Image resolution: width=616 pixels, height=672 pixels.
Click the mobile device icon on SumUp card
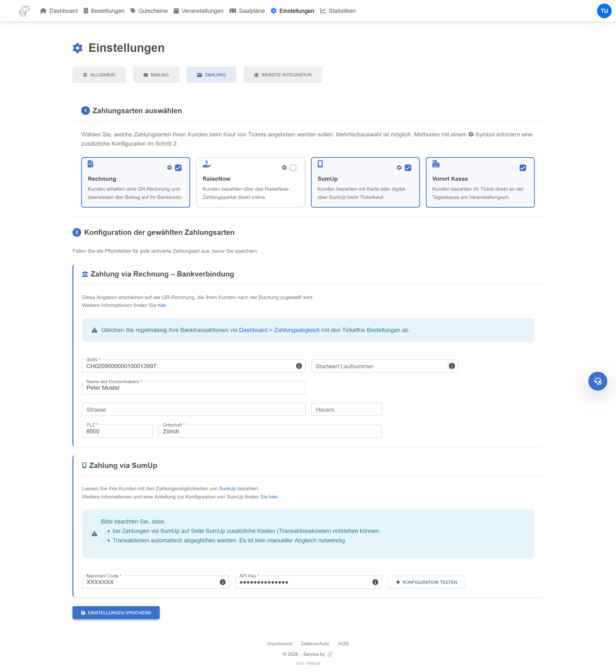coord(320,164)
